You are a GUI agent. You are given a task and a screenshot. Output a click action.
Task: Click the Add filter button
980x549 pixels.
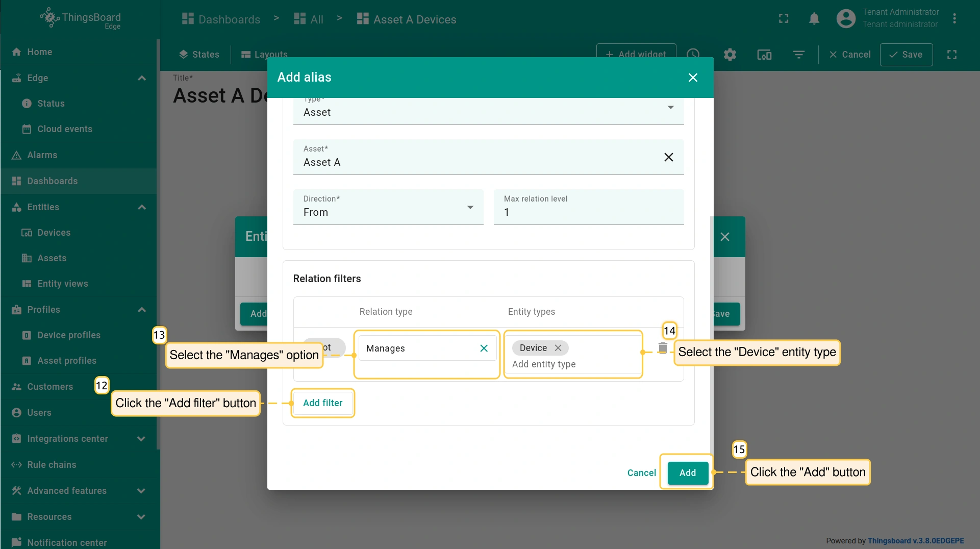point(322,403)
